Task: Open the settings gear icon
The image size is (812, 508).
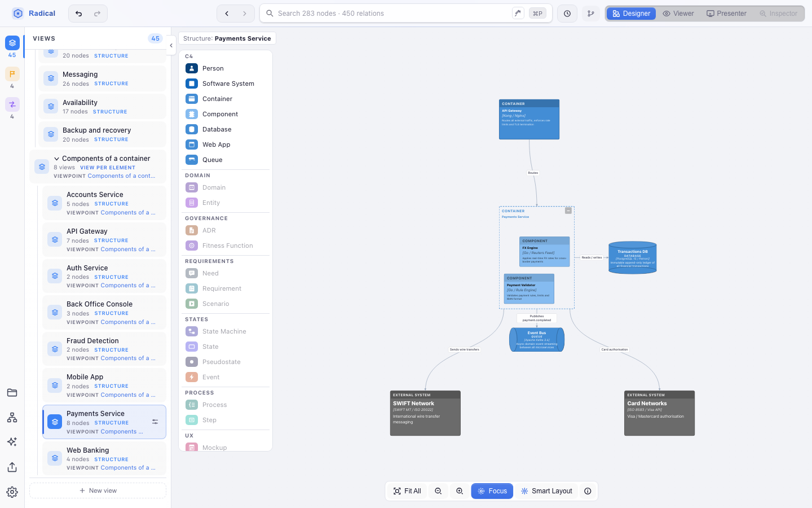Action: (12, 492)
